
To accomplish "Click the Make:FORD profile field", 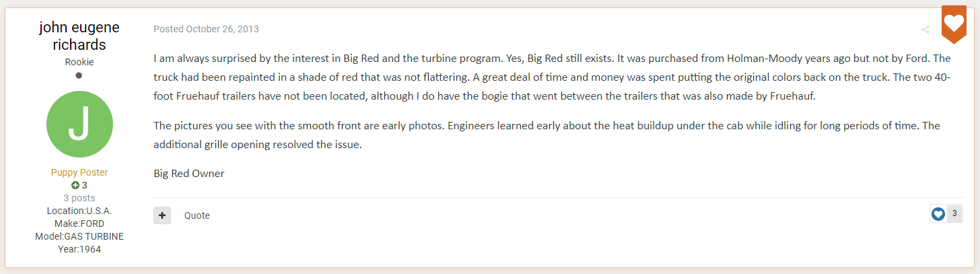I will [x=79, y=224].
